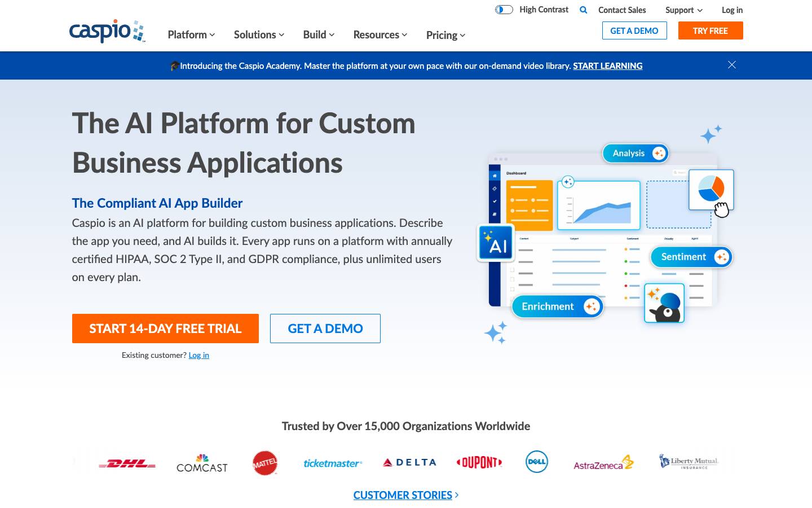Click the text Trusted by Over 15,000 Organizations Worldwide
This screenshot has height=508, width=812.
coord(406,426)
